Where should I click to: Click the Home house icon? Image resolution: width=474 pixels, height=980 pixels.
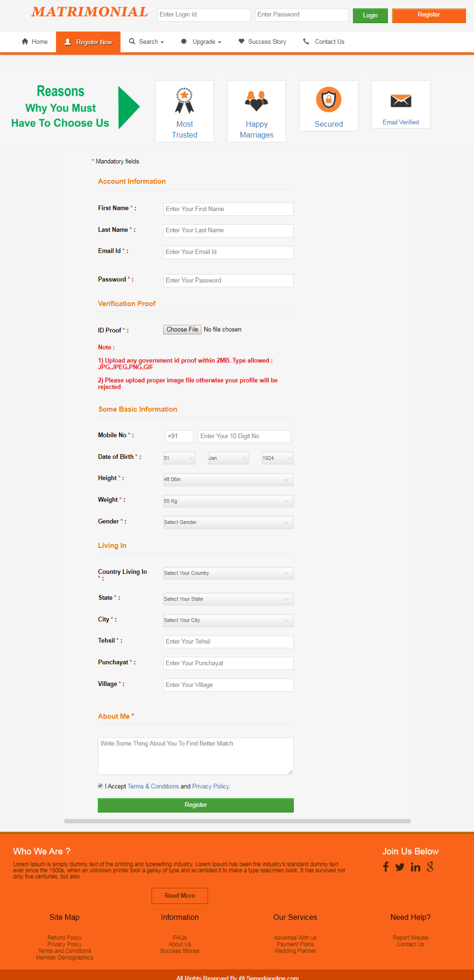25,41
